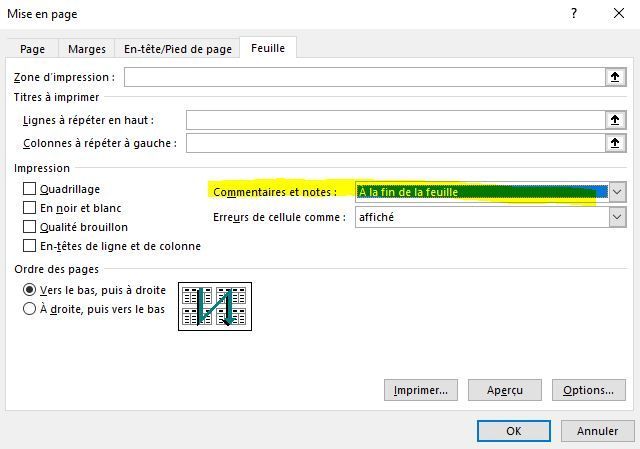
Task: Check En-têtes de ligne et de colonne
Action: point(29,246)
